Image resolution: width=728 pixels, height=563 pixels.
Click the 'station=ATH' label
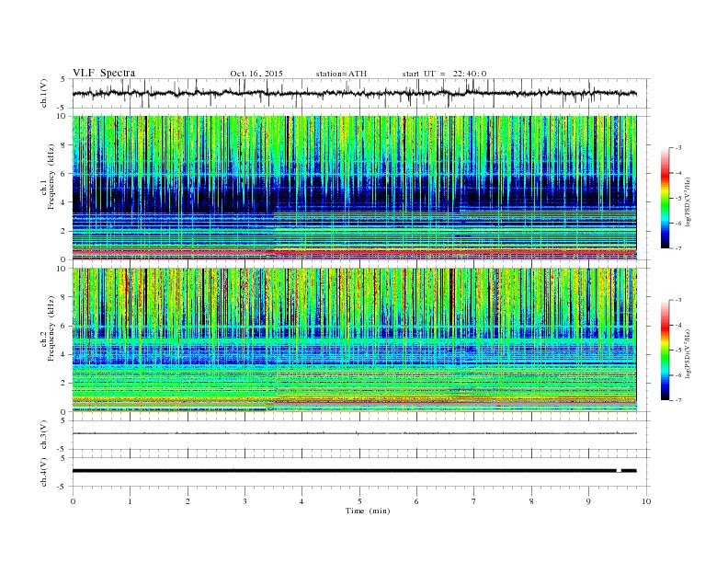click(x=341, y=74)
